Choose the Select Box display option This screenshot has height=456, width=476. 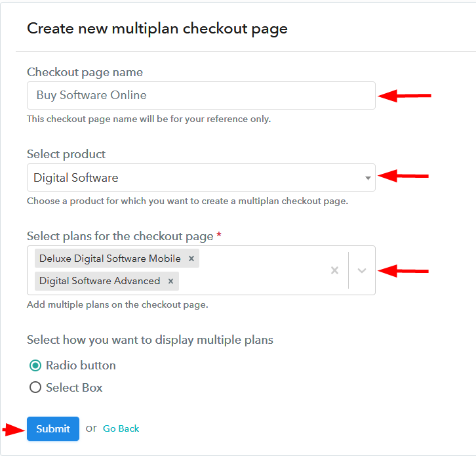click(x=35, y=388)
